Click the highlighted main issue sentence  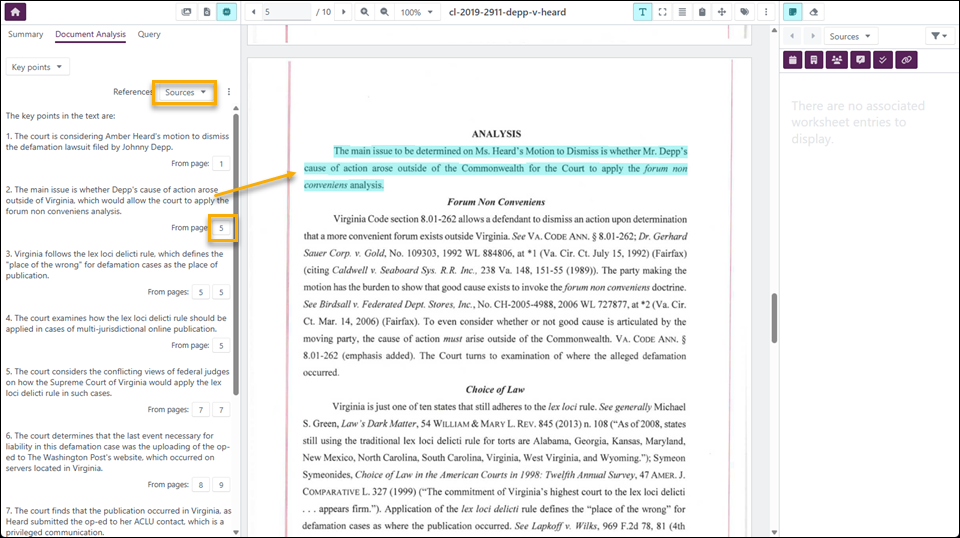[x=495, y=168]
